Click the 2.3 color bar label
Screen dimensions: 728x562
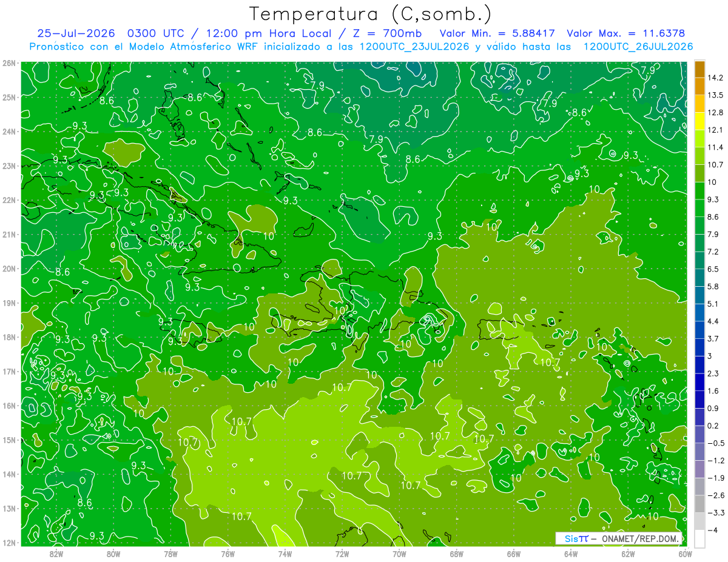[713, 373]
